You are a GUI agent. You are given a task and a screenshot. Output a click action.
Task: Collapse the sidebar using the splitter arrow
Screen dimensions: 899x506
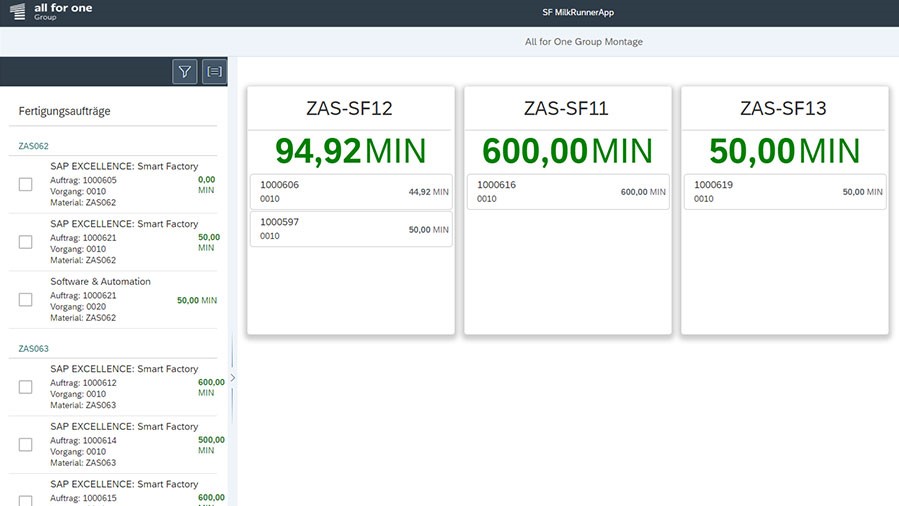click(x=232, y=378)
